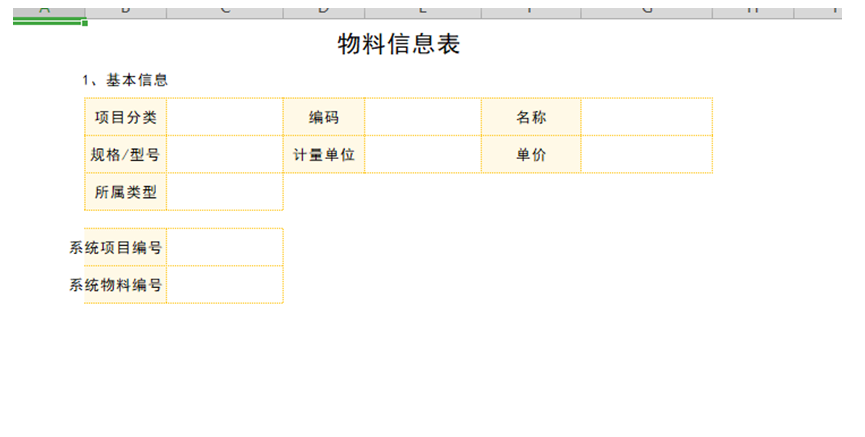Click the empty cell beside 所属类型

click(225, 192)
